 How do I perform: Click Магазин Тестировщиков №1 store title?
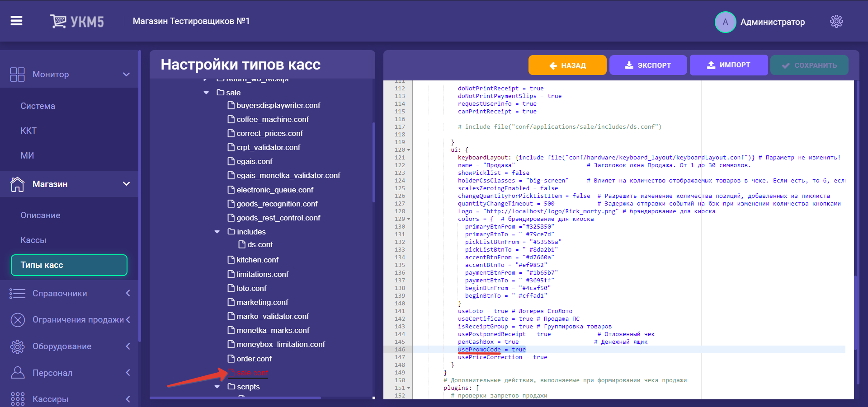[191, 21]
